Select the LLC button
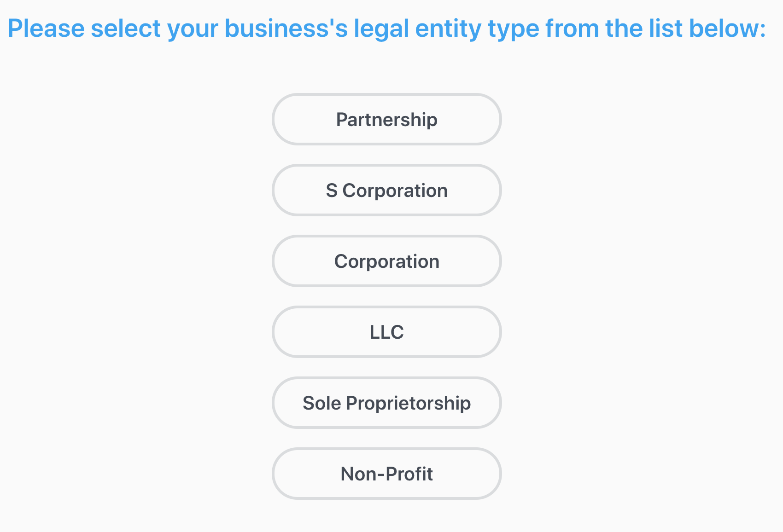 pyautogui.click(x=386, y=332)
